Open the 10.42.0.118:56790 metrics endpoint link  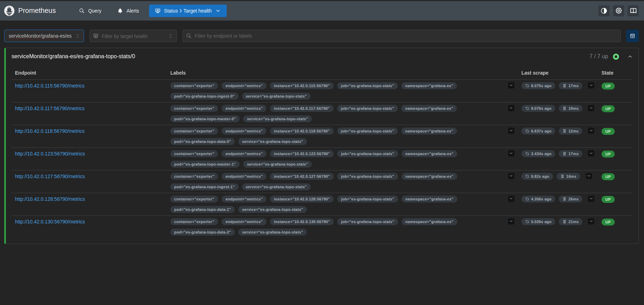[50, 131]
